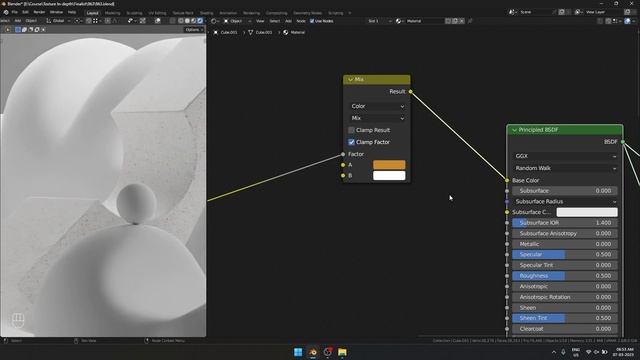Collapse the Principled BSDF node chevron
Viewport: 640px width, 360px height.
pos(514,130)
